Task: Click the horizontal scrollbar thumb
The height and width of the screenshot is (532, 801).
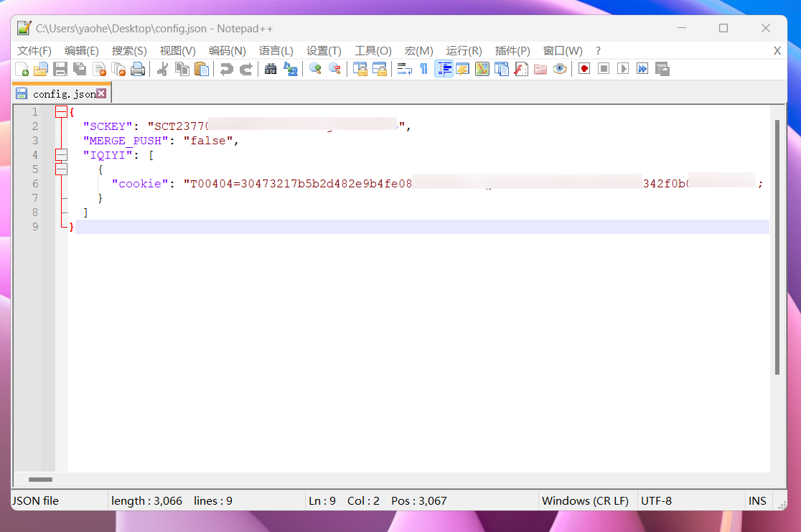Action: (40, 480)
